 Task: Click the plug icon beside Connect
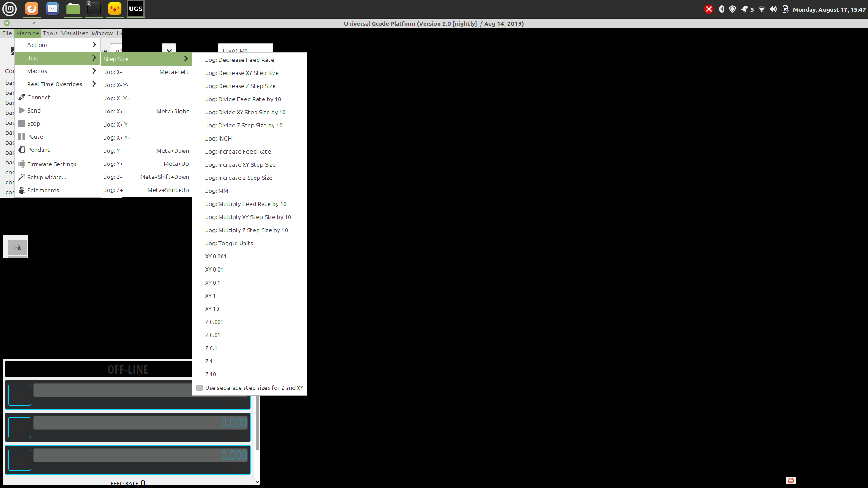[22, 97]
